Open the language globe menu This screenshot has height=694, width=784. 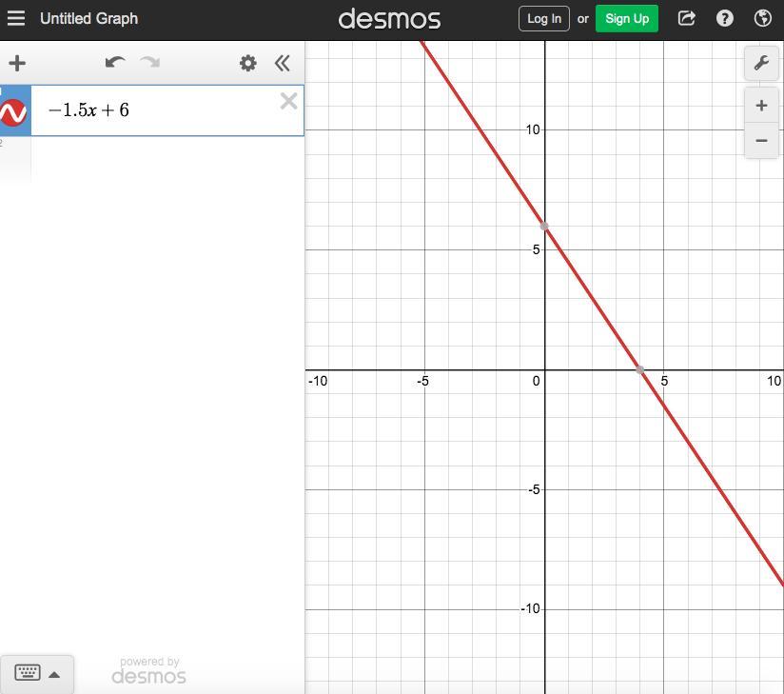(x=762, y=18)
